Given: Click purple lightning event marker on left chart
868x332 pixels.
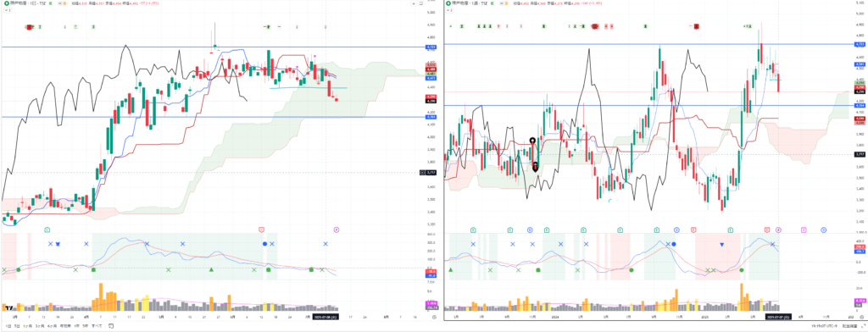Looking at the screenshot, I should 337,230.
